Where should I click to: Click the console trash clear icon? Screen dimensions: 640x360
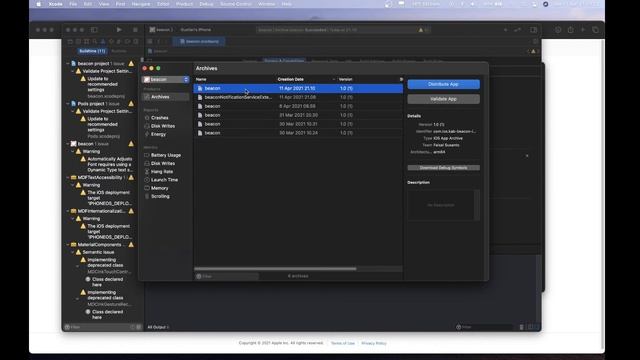(x=521, y=327)
